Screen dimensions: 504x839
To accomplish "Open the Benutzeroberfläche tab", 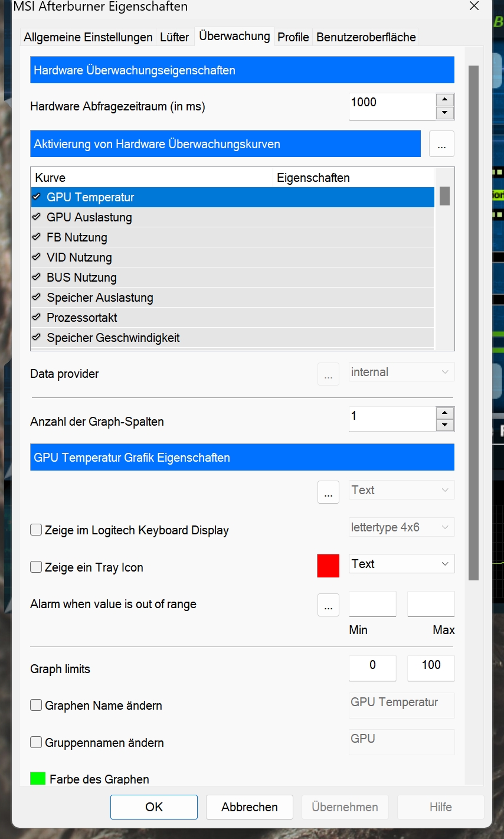I will 366,37.
